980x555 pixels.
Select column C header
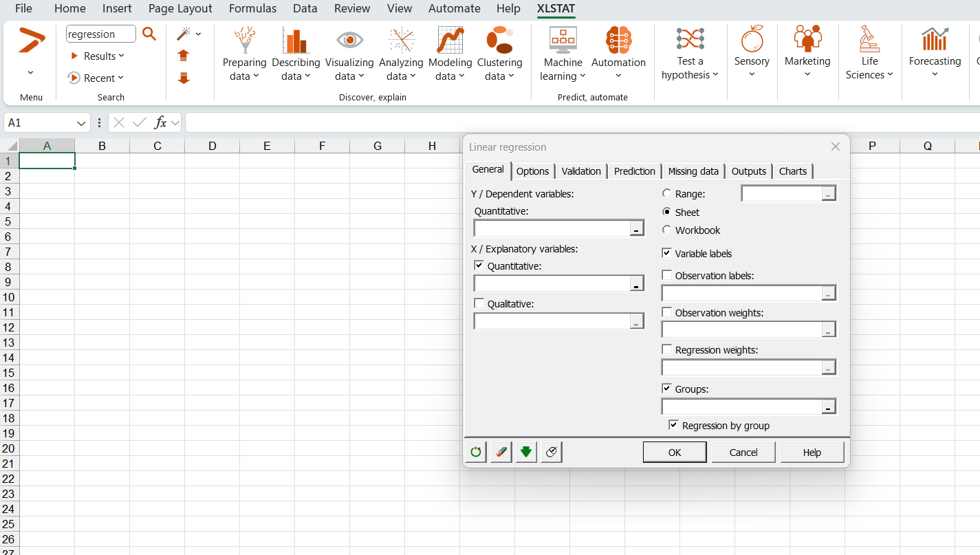(x=157, y=146)
